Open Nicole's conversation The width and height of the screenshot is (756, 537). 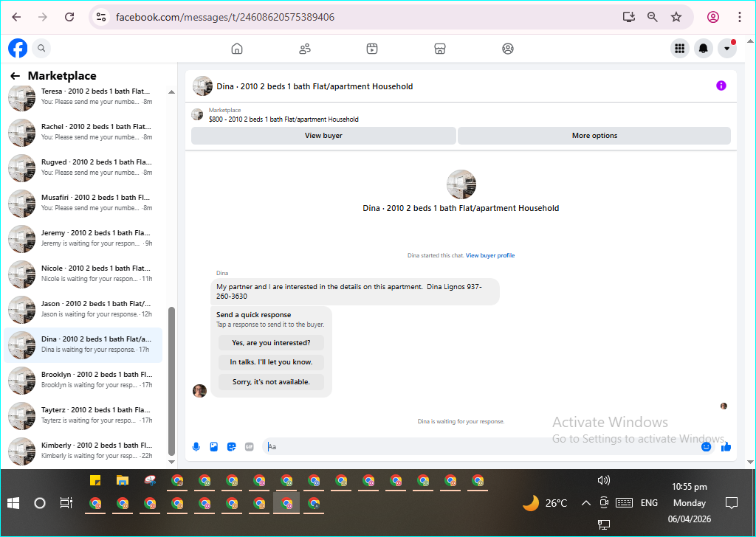click(x=83, y=274)
